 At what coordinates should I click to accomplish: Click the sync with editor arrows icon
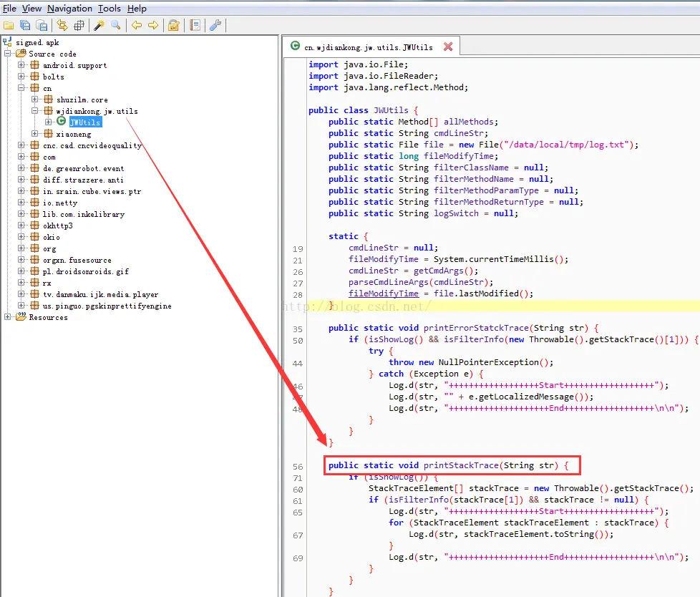(x=62, y=26)
